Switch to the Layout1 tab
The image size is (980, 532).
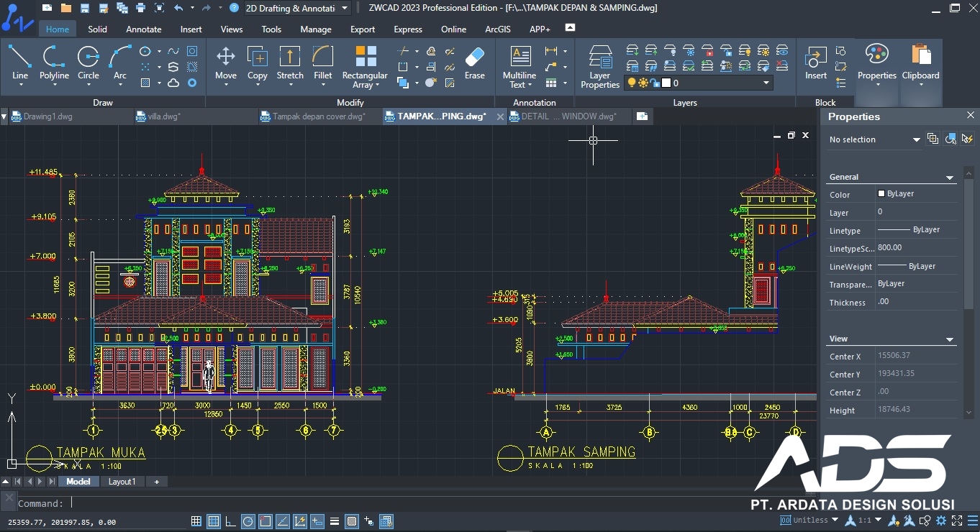coord(122,482)
